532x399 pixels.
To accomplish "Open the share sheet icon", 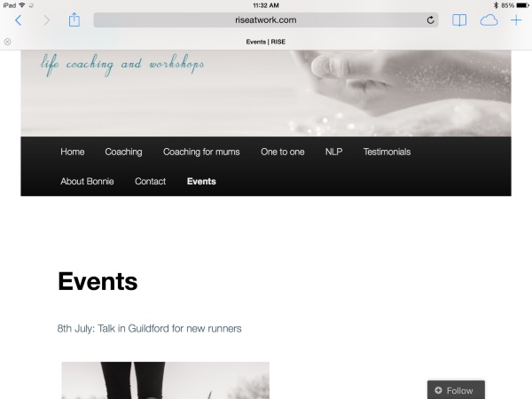I will (74, 20).
